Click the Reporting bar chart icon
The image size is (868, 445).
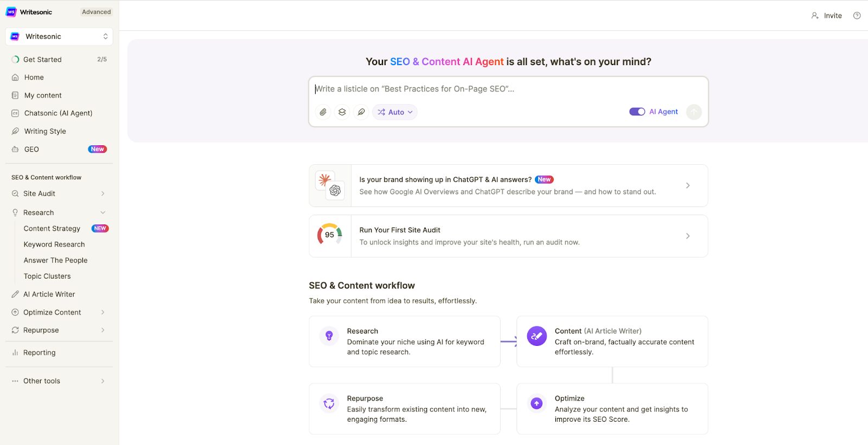coord(15,352)
